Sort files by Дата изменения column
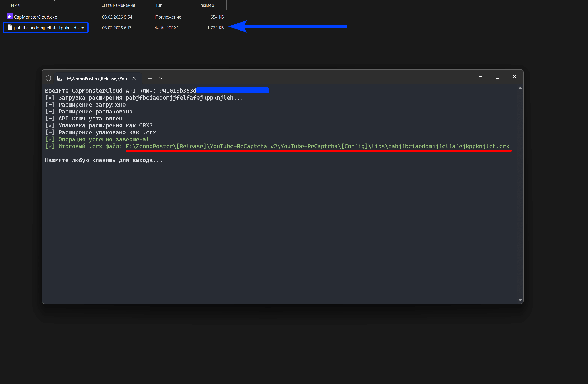Screen dimensions: 588x384 click(x=118, y=5)
